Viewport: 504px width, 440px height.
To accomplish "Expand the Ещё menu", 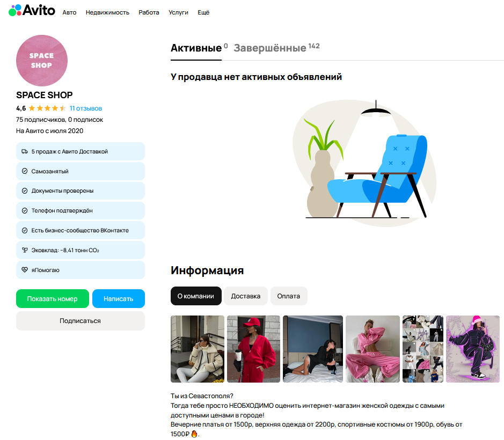I will click(x=203, y=12).
